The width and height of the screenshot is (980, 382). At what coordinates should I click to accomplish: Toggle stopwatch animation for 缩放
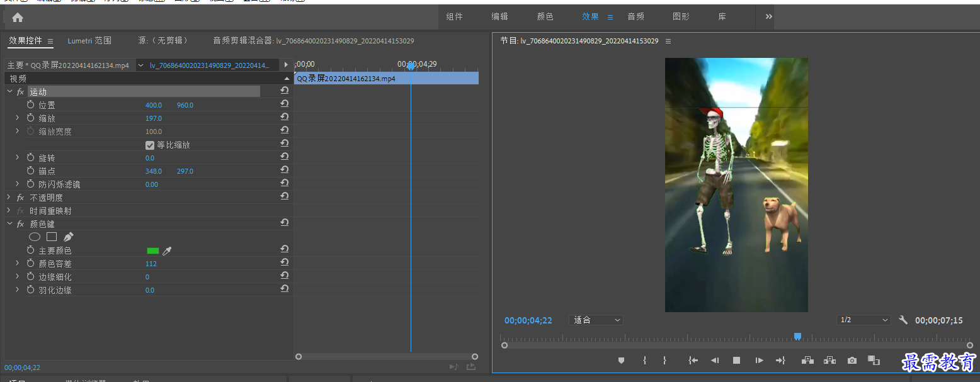pos(31,118)
